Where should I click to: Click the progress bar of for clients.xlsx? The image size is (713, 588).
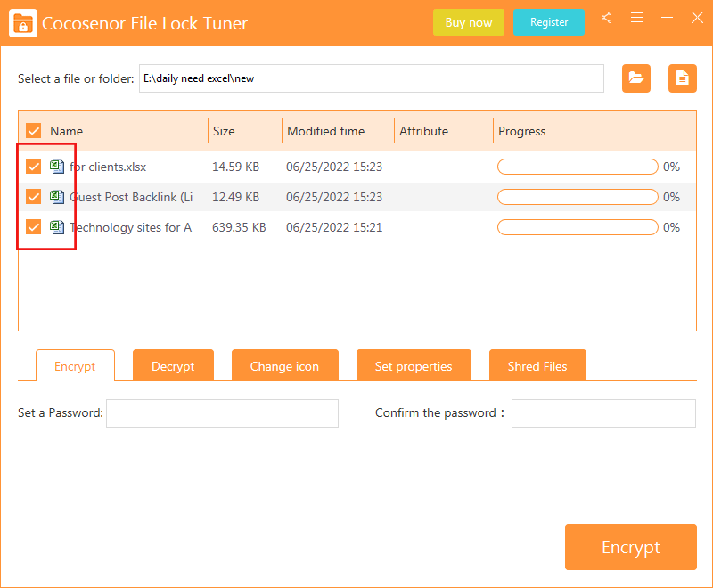[x=578, y=167]
